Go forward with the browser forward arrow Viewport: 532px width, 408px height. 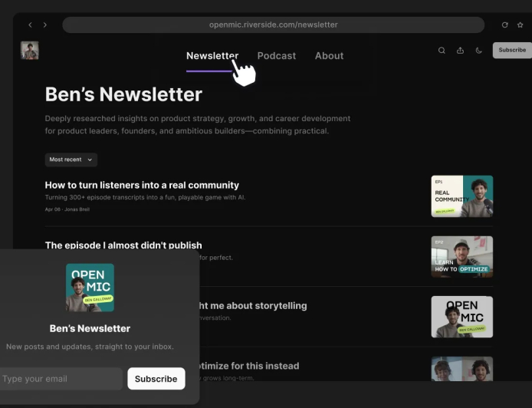pos(44,25)
